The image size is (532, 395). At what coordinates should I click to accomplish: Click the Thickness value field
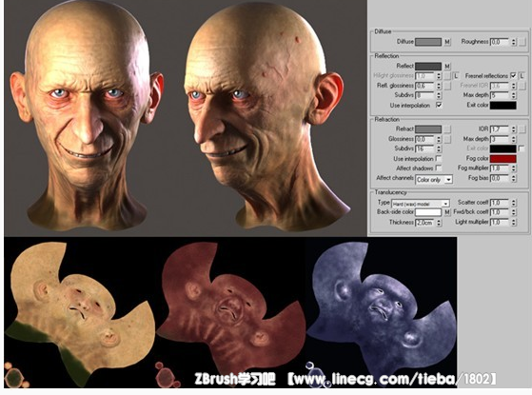point(424,223)
